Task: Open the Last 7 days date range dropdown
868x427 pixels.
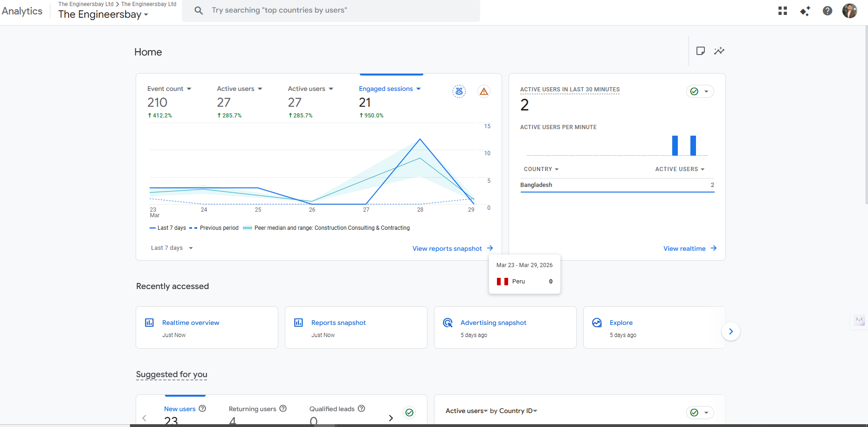Action: (172, 248)
